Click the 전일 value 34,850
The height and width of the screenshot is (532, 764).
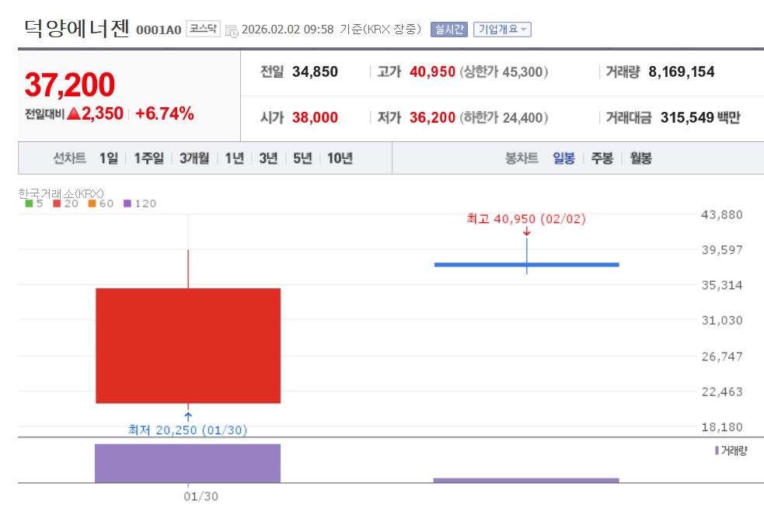pyautogui.click(x=315, y=72)
